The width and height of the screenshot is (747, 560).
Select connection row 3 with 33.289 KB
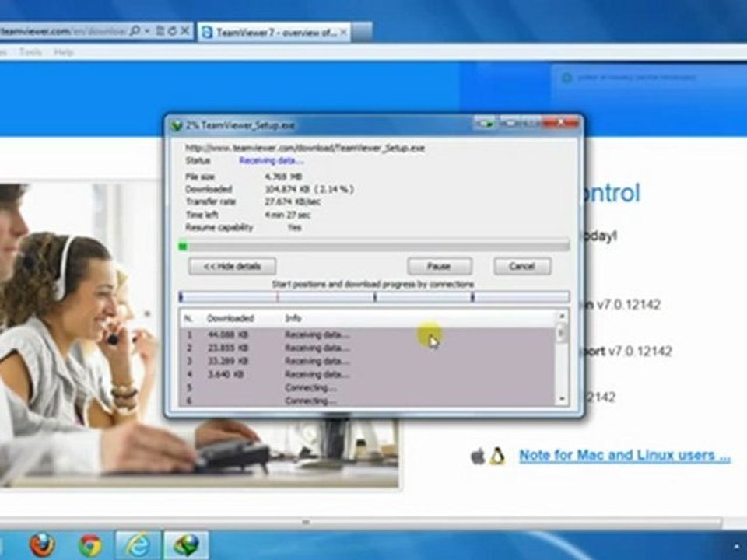coord(367,362)
